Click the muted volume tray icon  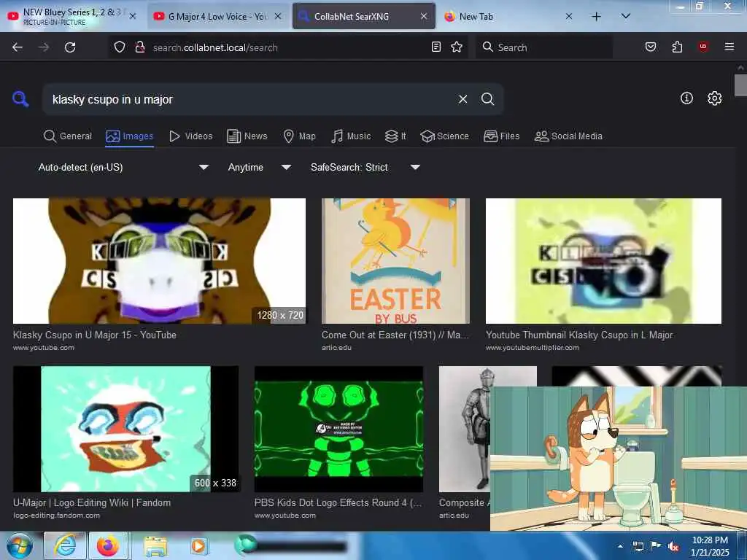point(673,547)
